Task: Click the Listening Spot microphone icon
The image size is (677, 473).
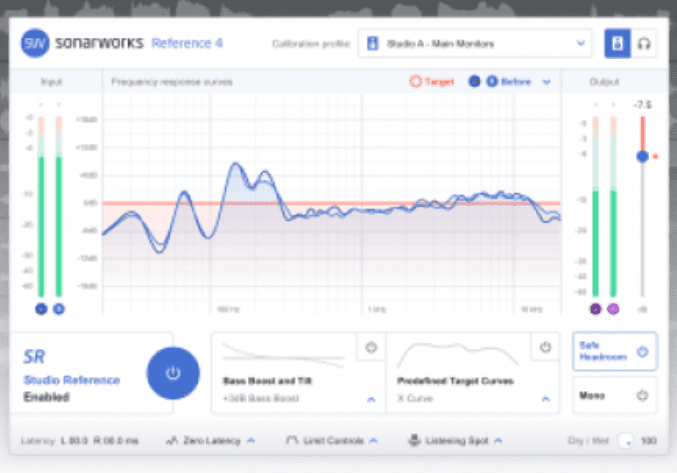Action: 412,439
